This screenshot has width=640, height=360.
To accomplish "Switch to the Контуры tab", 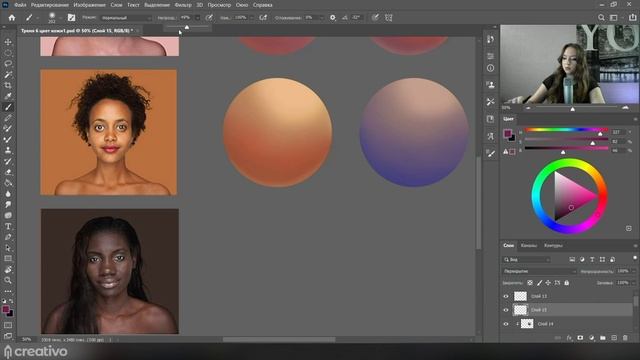I will (553, 245).
